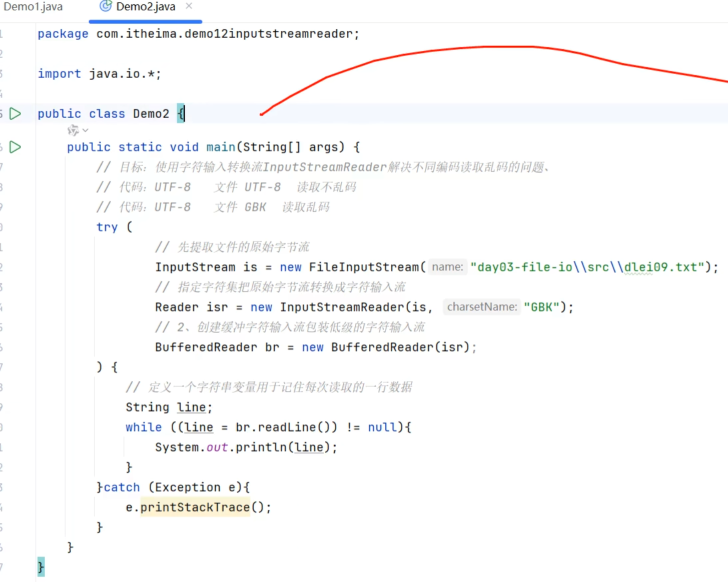Run main method via gutter arrow

(16, 147)
